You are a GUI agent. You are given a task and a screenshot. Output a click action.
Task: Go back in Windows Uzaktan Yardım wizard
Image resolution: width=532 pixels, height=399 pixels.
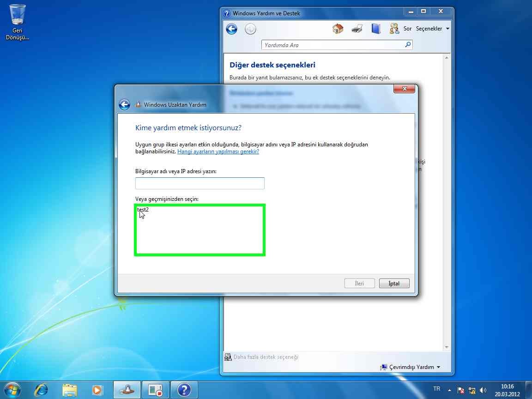coord(124,104)
